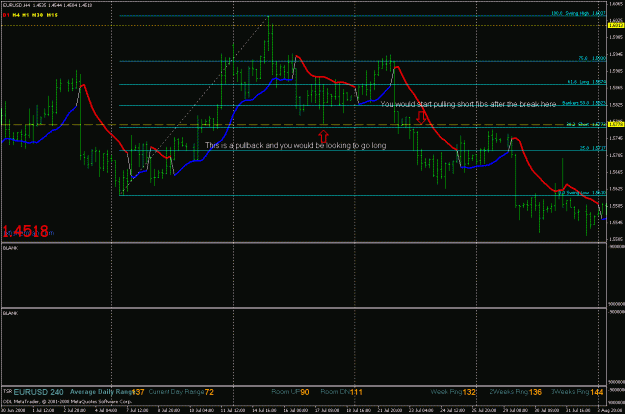Screen dimensions: 625x414
Task: Click the 'You would start pulling short fibs' annotation
Action: click(468, 104)
